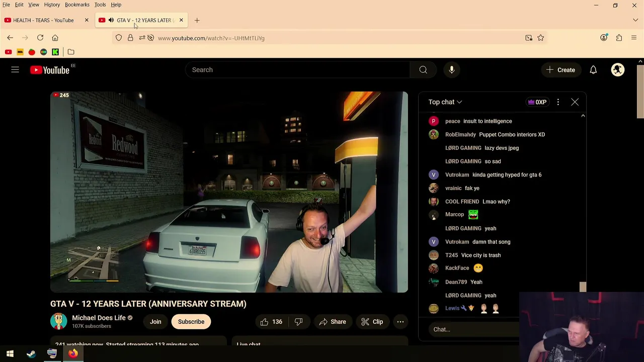Open Michael Does Life channel avatar
Image resolution: width=644 pixels, height=362 pixels.
click(58, 321)
